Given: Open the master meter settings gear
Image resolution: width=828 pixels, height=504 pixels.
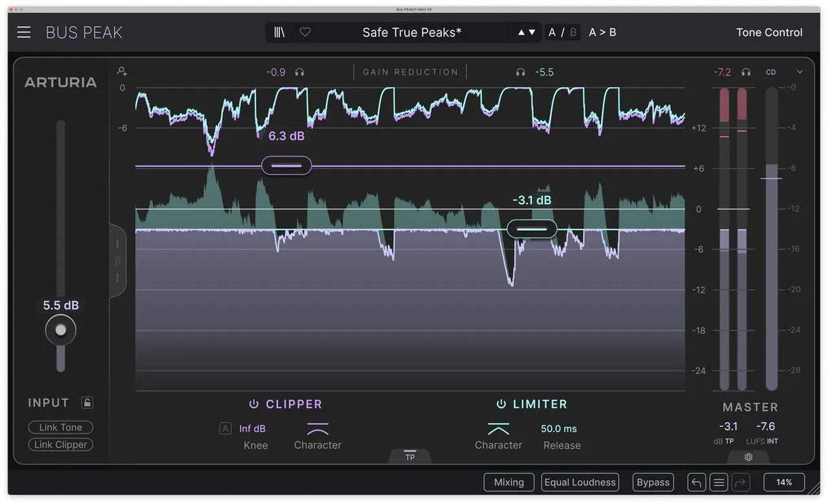Looking at the screenshot, I should point(748,457).
